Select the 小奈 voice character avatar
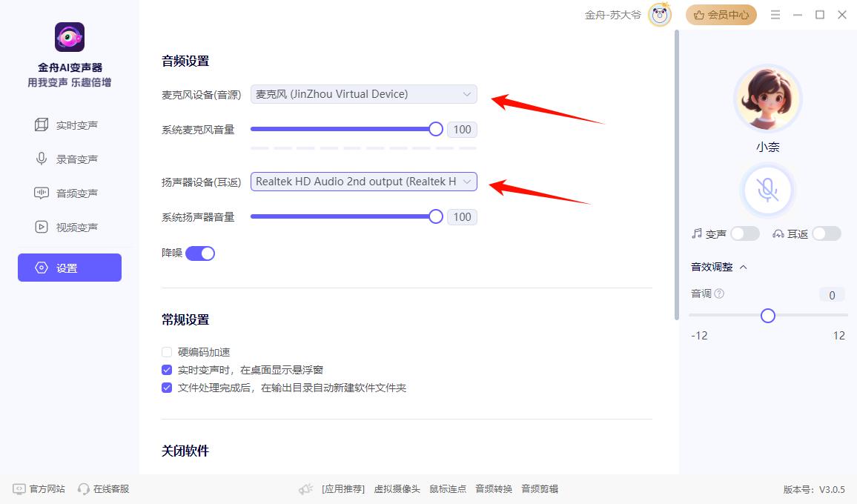 pyautogui.click(x=767, y=99)
